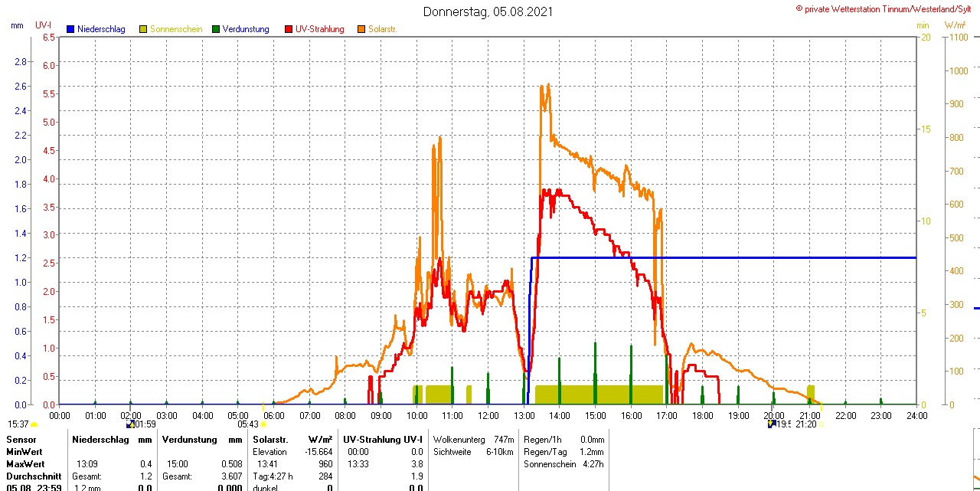
Task: Click the green Verdunstung legend swatch
Action: pyautogui.click(x=216, y=29)
